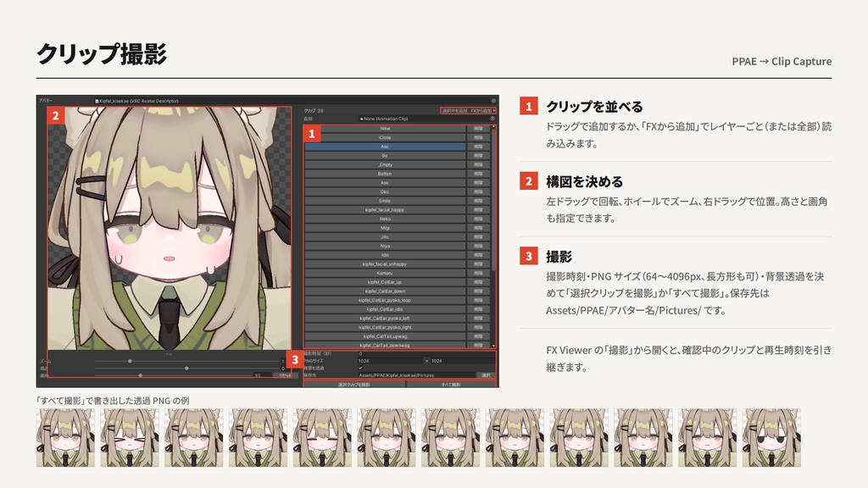This screenshot has height=488, width=868.
Task: Select the Niya clip row
Action: pyautogui.click(x=386, y=246)
